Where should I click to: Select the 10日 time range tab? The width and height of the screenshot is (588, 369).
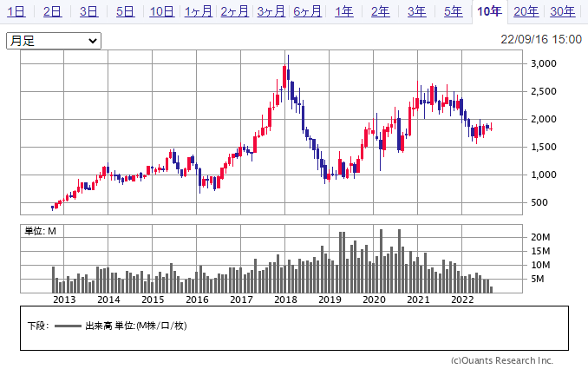pos(162,11)
